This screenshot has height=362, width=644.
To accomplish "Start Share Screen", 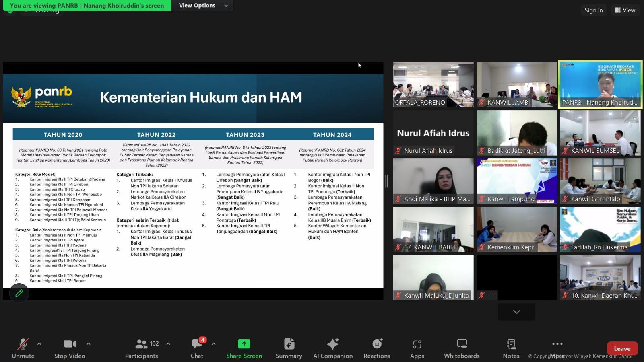I will (x=244, y=348).
